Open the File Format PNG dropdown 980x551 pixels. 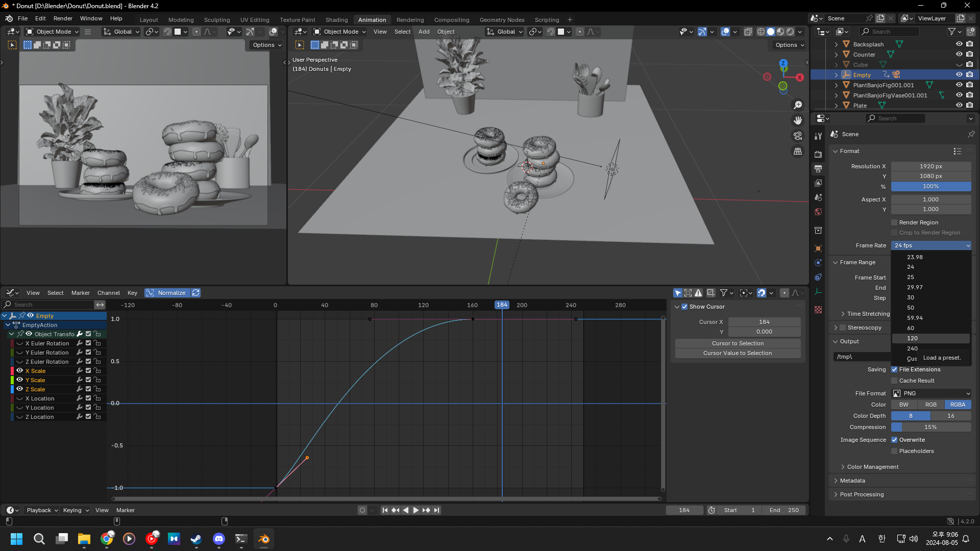931,393
